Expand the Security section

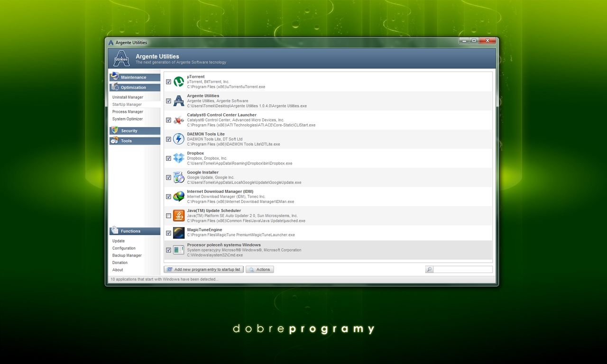pyautogui.click(x=135, y=131)
